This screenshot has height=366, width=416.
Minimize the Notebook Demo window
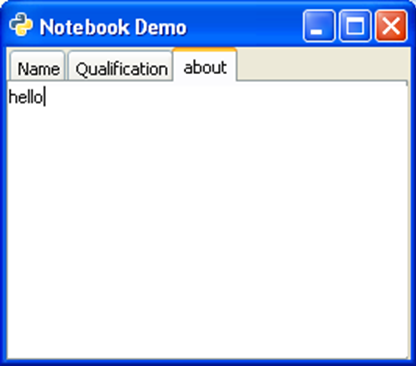point(319,26)
